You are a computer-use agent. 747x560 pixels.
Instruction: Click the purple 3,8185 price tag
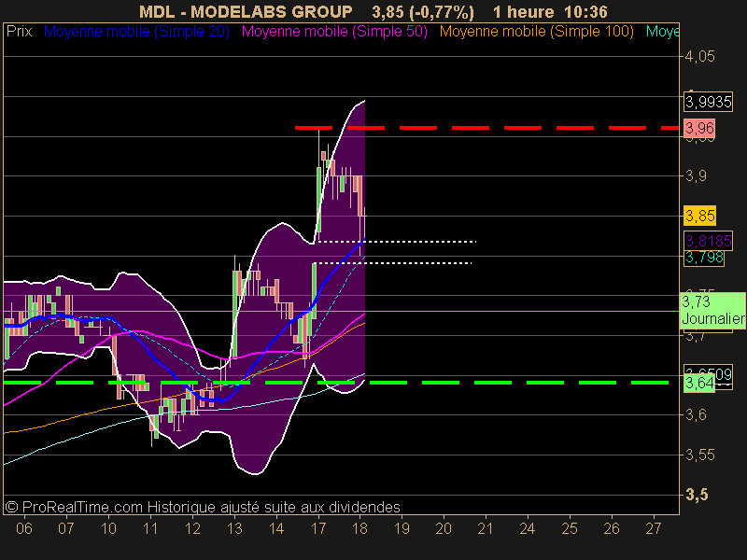[709, 241]
